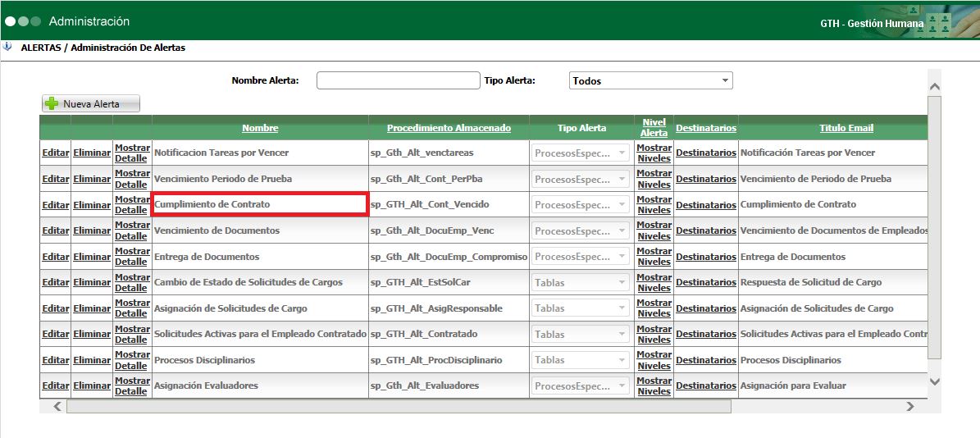Image resolution: width=980 pixels, height=438 pixels.
Task: Click the info icon beside ALERTAS breadcrumb
Action: point(7,47)
